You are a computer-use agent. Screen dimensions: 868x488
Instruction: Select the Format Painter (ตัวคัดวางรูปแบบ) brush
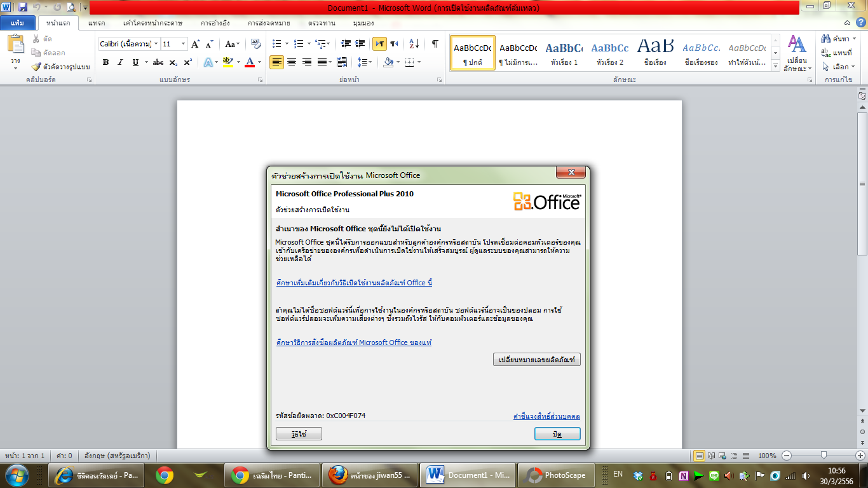click(x=36, y=67)
